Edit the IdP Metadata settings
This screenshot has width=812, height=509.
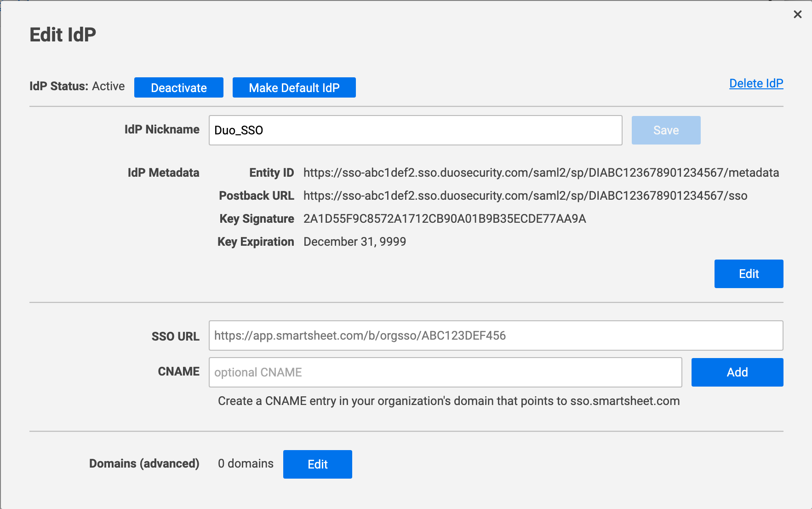[748, 273]
